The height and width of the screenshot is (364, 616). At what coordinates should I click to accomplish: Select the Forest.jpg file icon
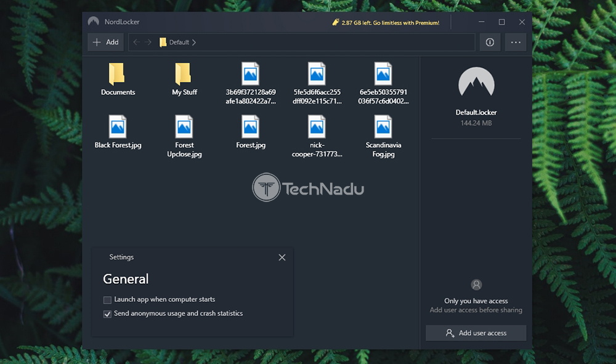(251, 127)
